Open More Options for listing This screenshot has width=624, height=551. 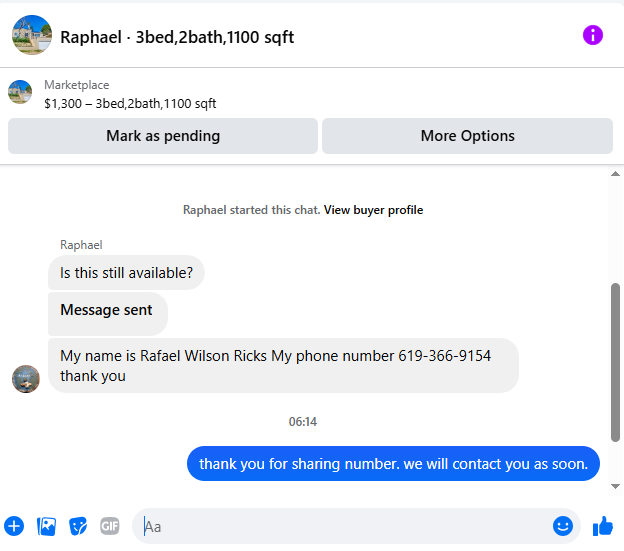click(x=467, y=136)
